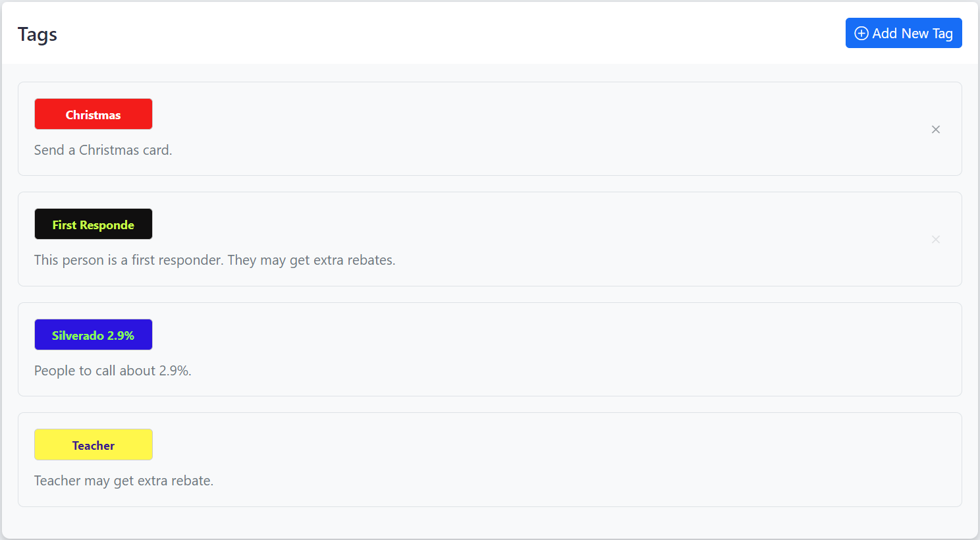Choose the yellow Teacher tag badge
Viewport: 980px width, 540px height.
pos(94,445)
